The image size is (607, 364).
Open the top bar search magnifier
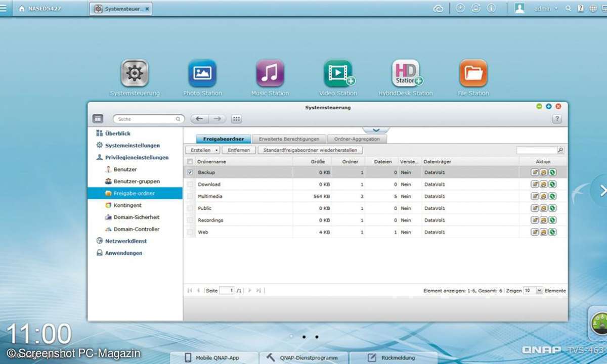pos(569,9)
